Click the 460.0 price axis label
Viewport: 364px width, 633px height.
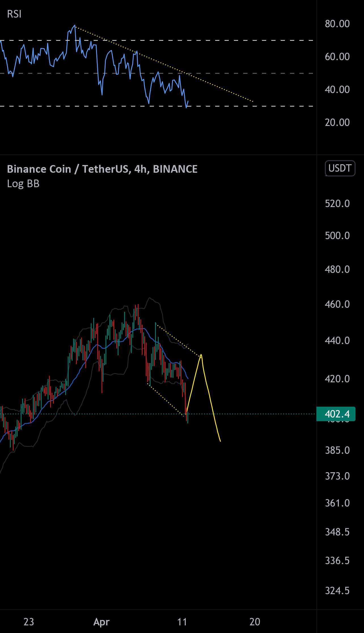337,304
